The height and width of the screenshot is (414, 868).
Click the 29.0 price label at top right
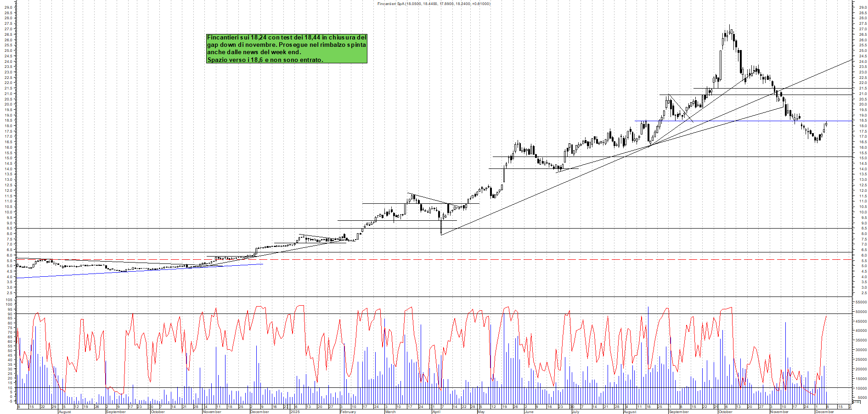pyautogui.click(x=863, y=7)
